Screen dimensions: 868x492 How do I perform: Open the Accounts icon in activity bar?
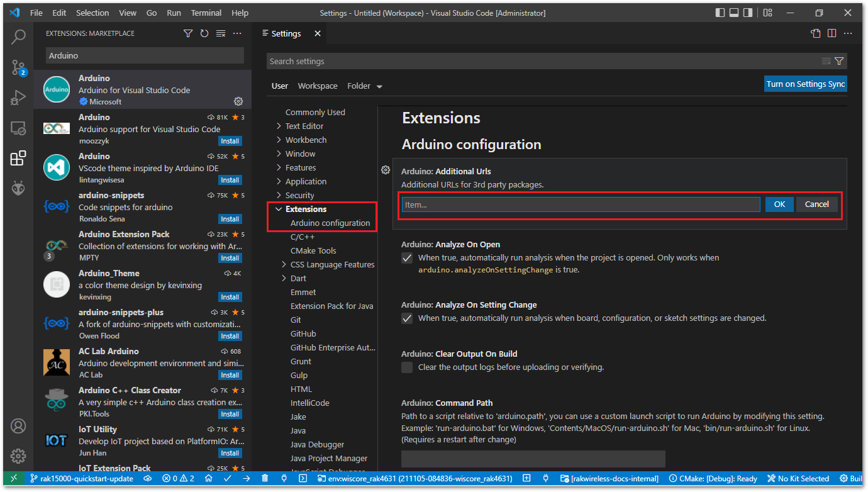(18, 427)
